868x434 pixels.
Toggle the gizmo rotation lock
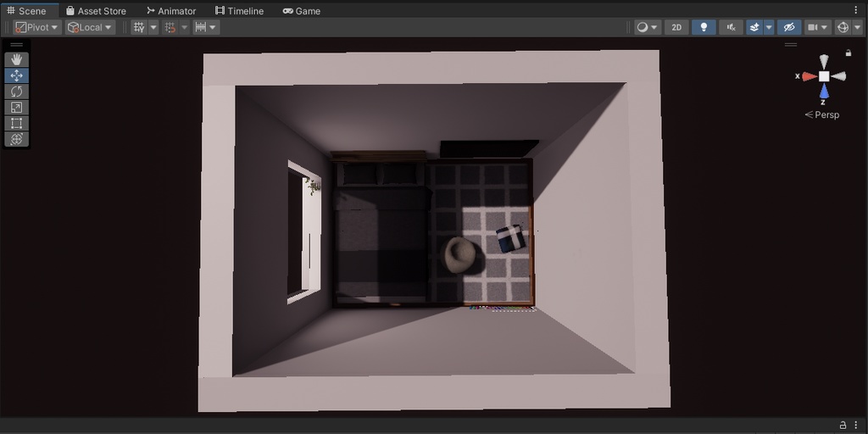click(848, 53)
